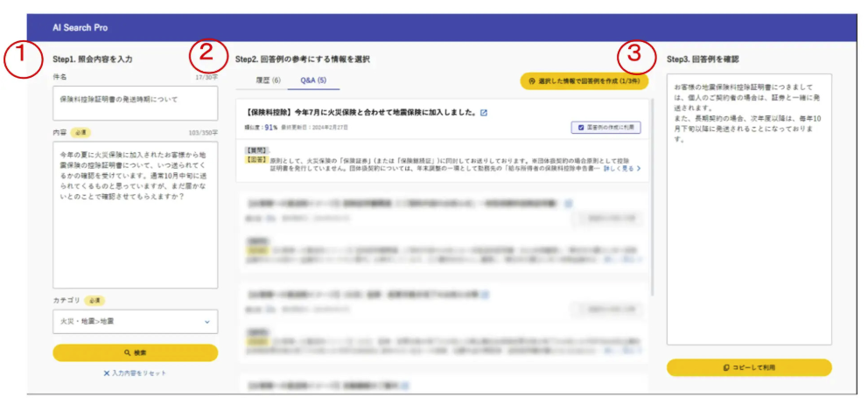Image resolution: width=868 pixels, height=404 pixels.
Task: Click the X icon next to 入力内容をリセット
Action: (x=107, y=373)
